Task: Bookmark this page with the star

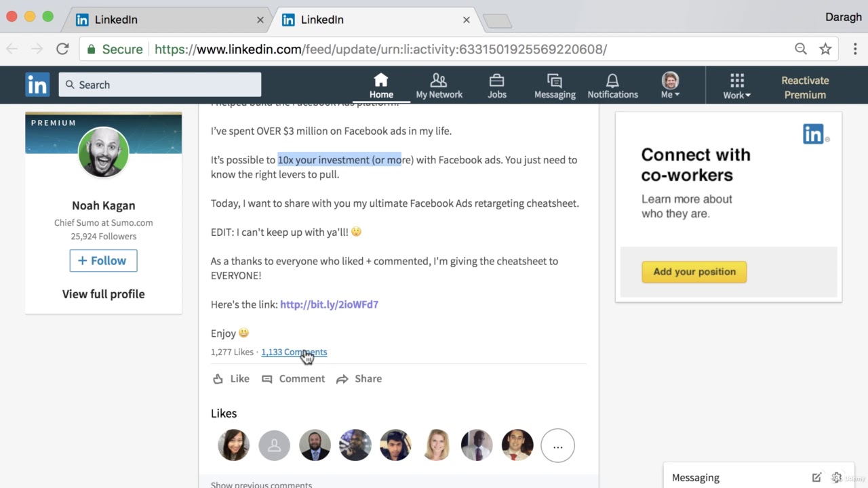Action: pos(825,49)
